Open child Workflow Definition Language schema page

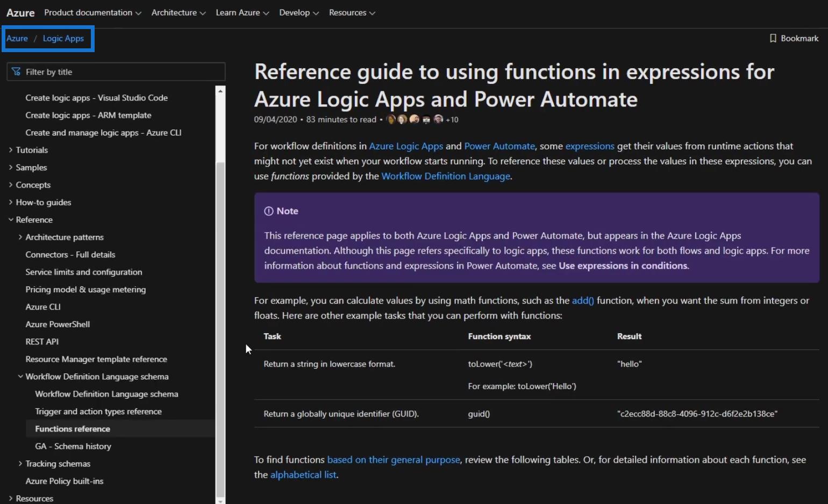(106, 394)
